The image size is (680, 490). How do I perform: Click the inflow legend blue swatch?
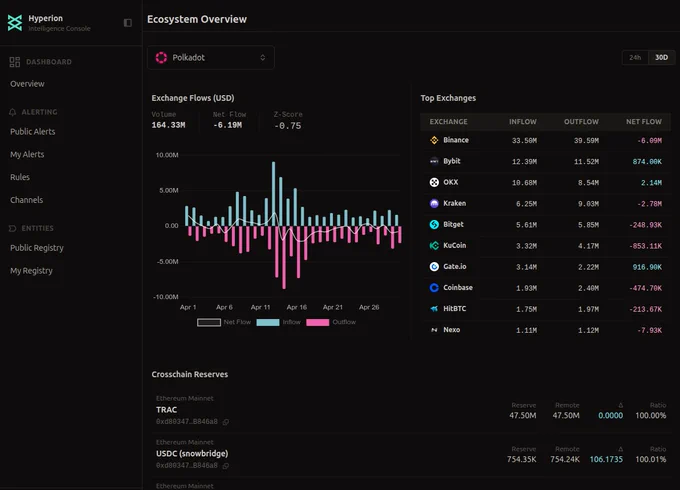[268, 322]
